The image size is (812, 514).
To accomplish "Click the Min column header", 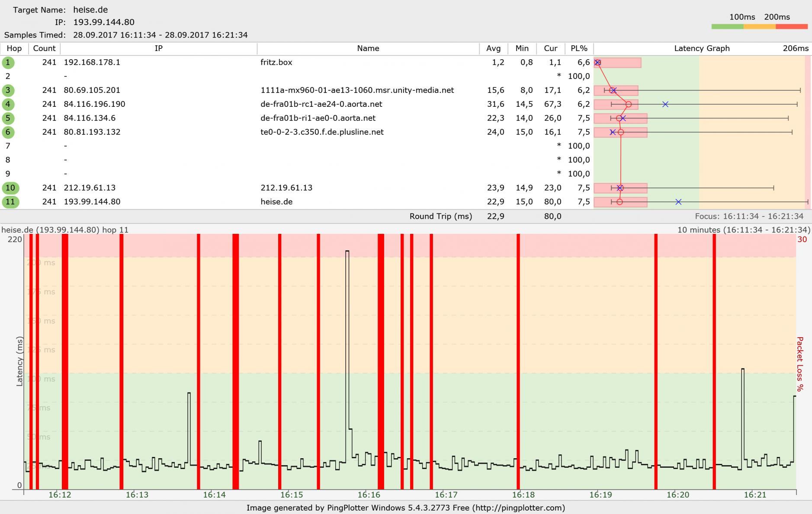I will tap(522, 48).
